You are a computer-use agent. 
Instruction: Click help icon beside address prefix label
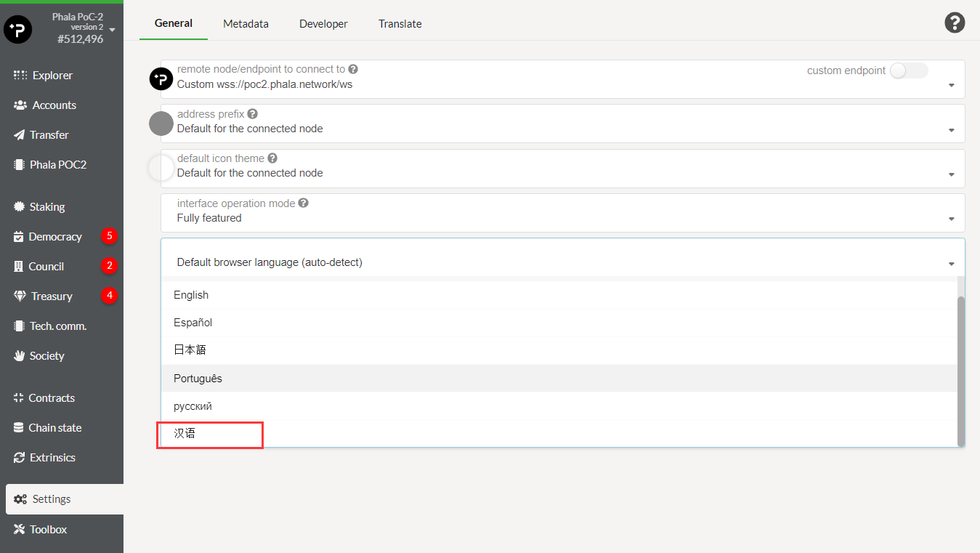[252, 114]
